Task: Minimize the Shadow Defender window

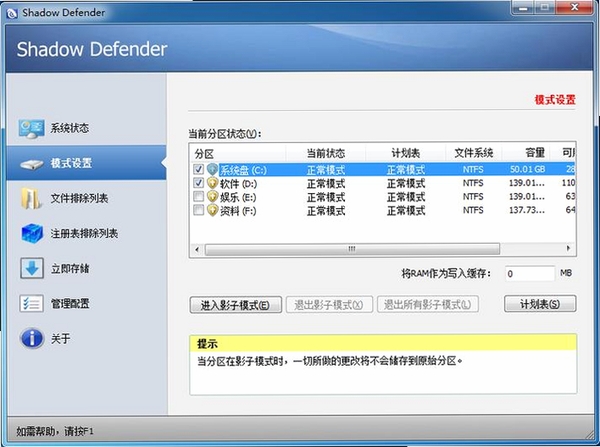Action: [x=522, y=8]
